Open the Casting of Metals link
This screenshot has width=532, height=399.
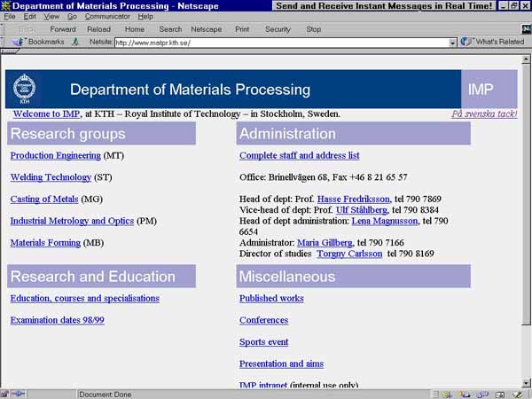tap(44, 199)
